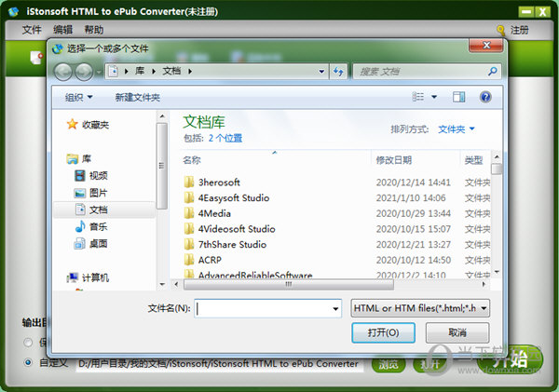559x392 pixels.
Task: Select Documents (文档) library in sidebar
Action: point(91,210)
